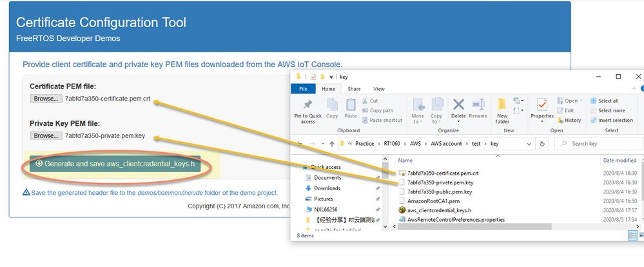644x267 pixels.
Task: Click the Search key input field
Action: [598, 144]
